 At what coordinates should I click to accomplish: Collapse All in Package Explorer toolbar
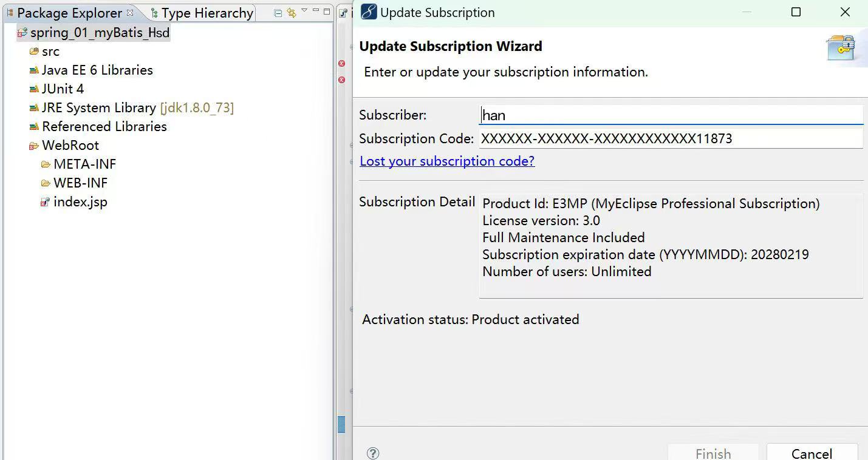278,13
